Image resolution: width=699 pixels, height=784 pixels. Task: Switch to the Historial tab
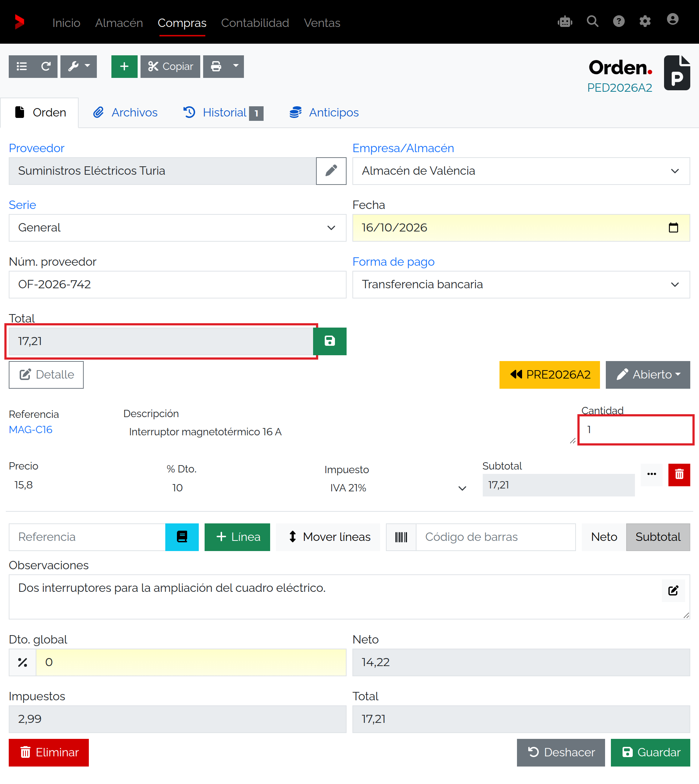(x=223, y=112)
